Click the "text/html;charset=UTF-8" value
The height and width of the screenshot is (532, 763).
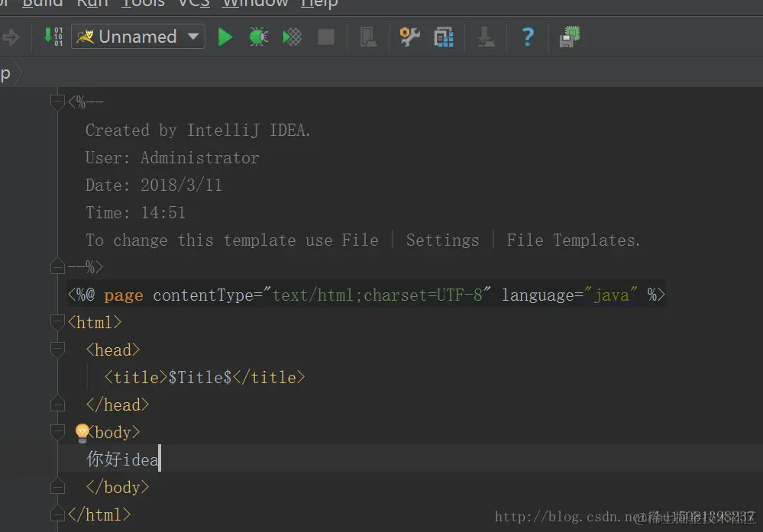377,295
